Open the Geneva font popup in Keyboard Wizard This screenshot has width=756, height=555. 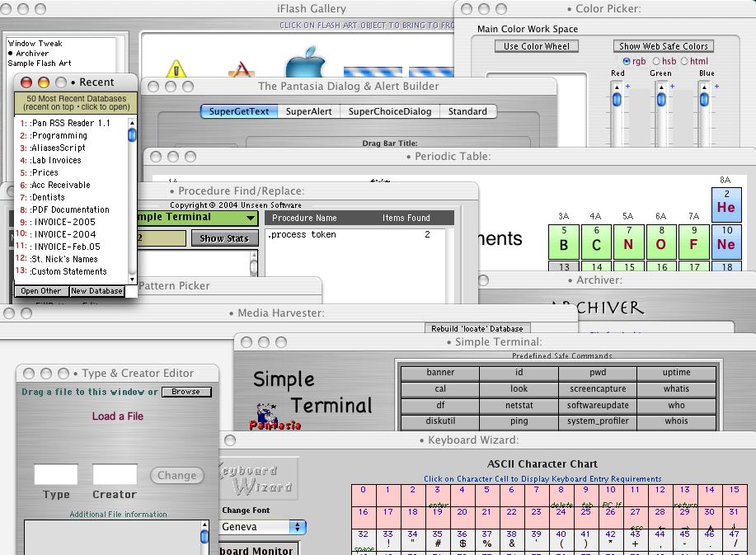pyautogui.click(x=263, y=527)
